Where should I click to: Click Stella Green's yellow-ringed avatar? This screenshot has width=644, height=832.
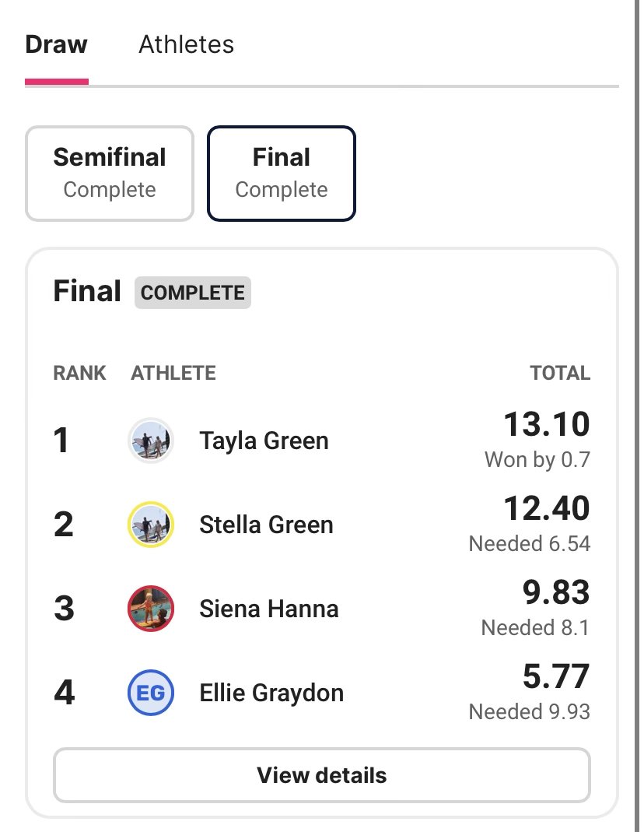[150, 525]
